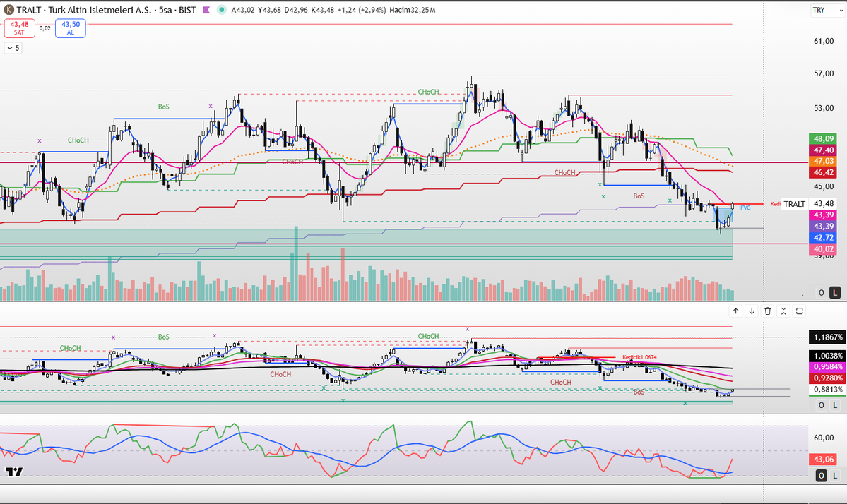Click the red 46,42 price label
This screenshot has height=504, width=847.
point(823,173)
